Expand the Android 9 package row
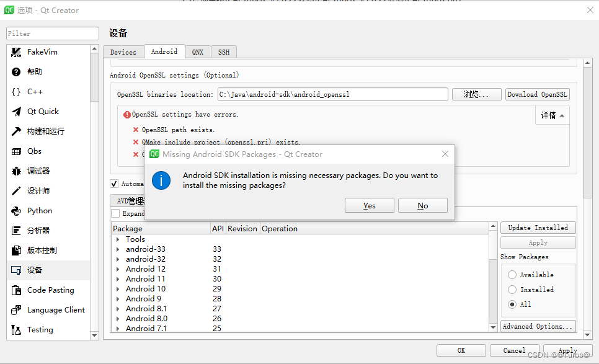 click(118, 299)
